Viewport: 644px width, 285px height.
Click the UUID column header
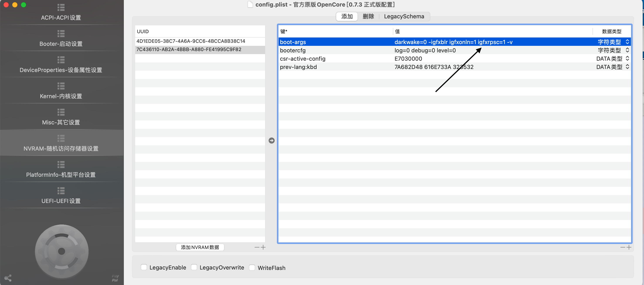[200, 31]
